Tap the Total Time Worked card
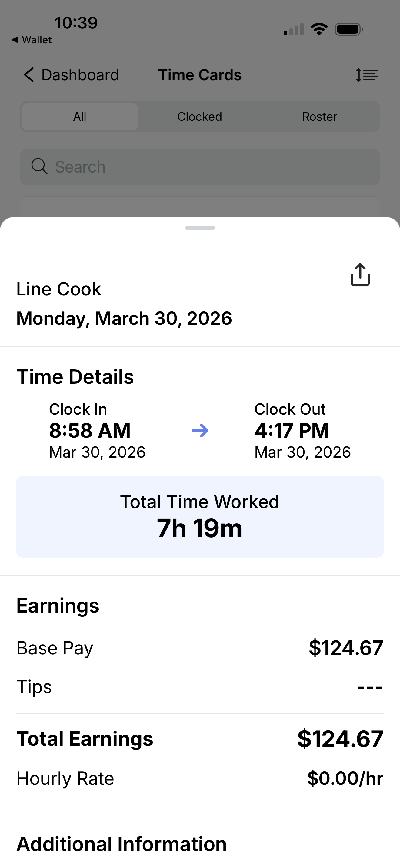 (200, 517)
